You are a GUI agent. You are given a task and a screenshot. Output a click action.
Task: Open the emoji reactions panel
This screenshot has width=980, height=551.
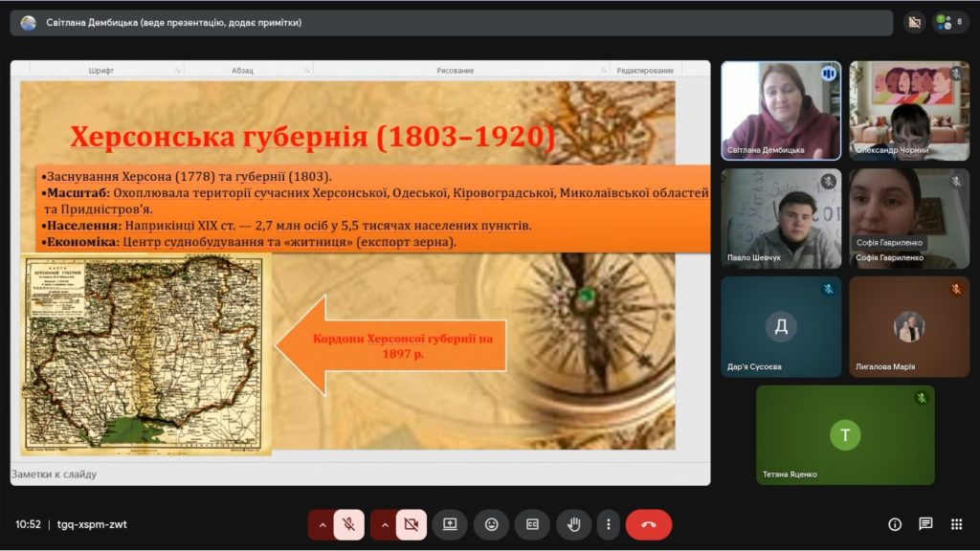tap(491, 524)
